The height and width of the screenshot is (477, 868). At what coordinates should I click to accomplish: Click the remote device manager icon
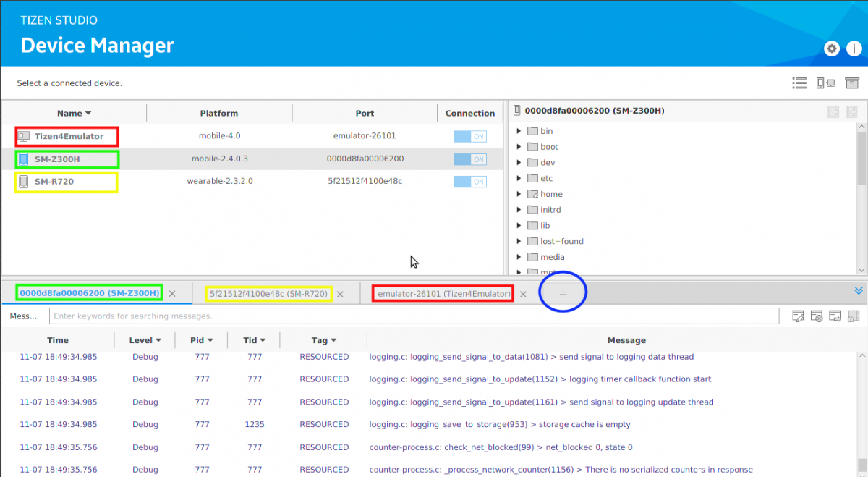(x=825, y=83)
